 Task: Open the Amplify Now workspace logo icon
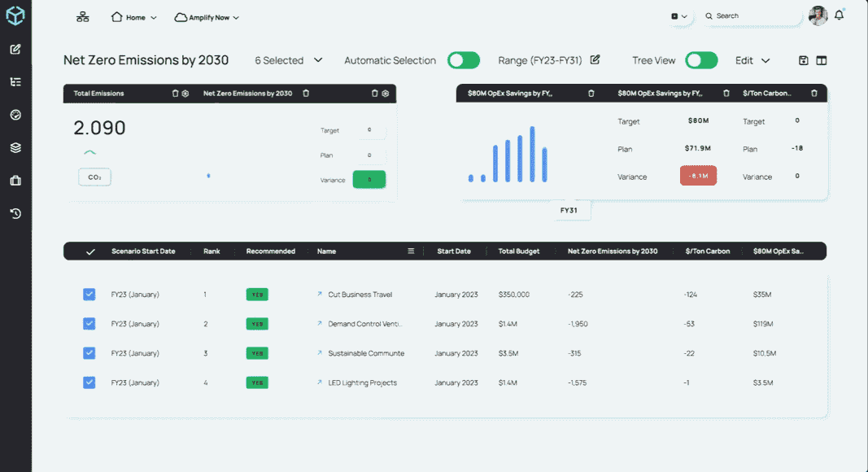click(15, 15)
